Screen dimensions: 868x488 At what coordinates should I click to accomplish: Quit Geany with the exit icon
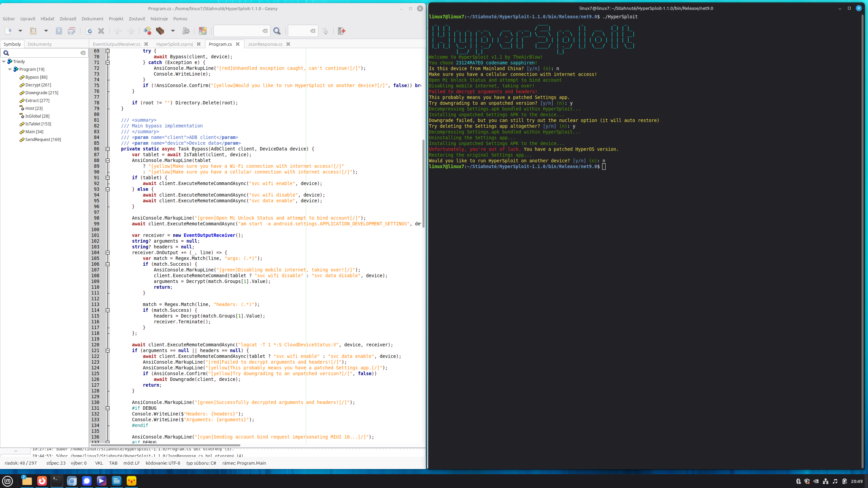click(342, 31)
